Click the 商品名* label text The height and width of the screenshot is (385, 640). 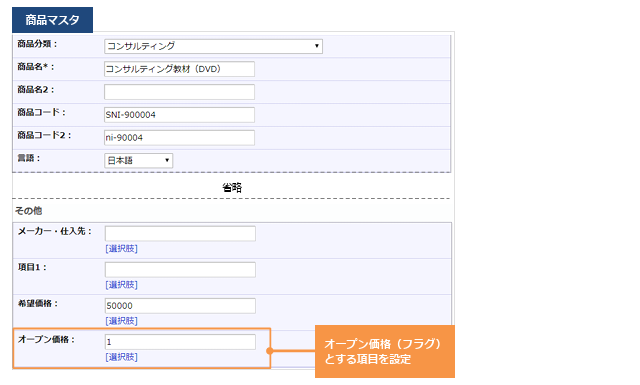click(36, 67)
